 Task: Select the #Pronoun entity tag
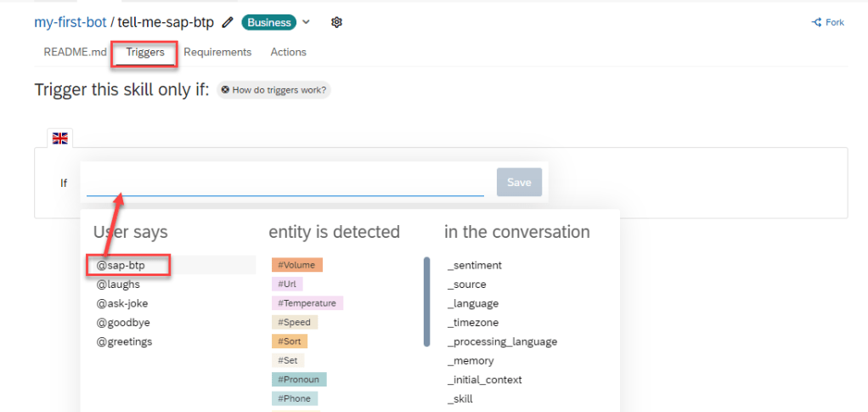[299, 380]
